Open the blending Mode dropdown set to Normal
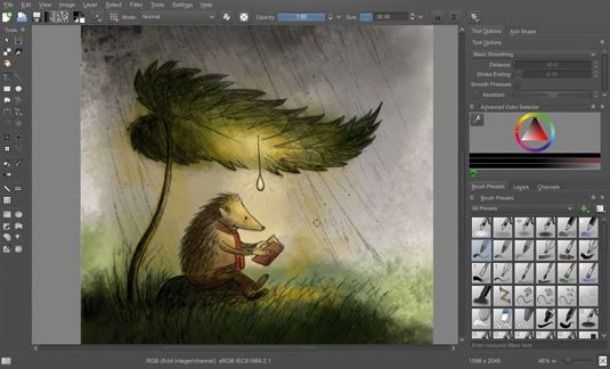Viewport: 610px width, 369px height. tap(177, 17)
